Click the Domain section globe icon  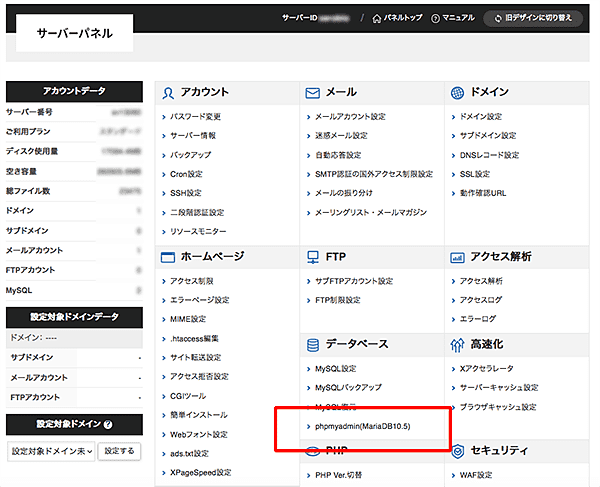click(457, 93)
